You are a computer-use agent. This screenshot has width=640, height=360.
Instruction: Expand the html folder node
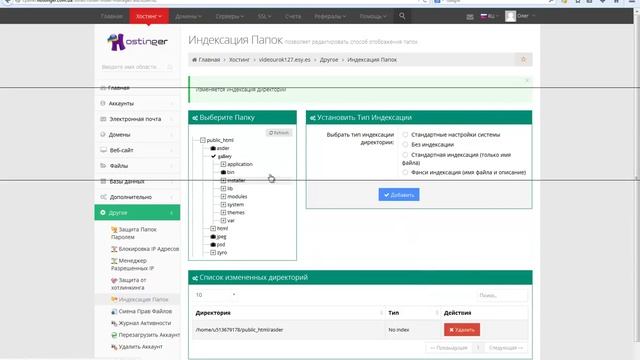[213, 228]
